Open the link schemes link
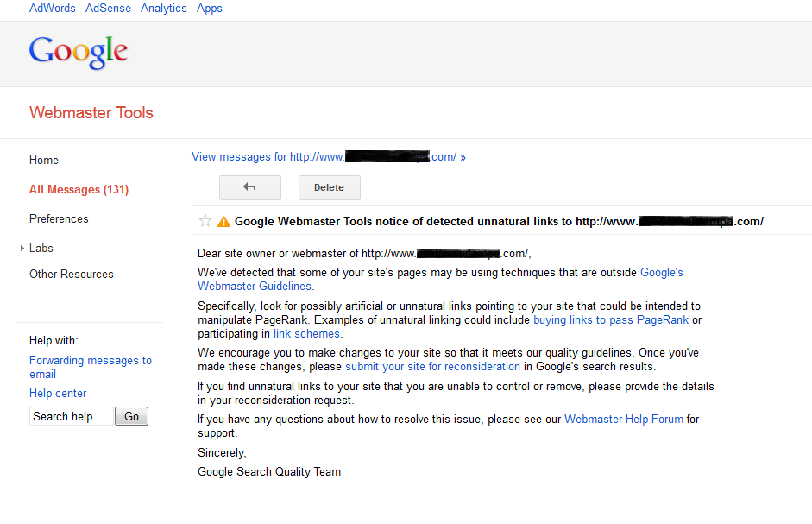 306,334
